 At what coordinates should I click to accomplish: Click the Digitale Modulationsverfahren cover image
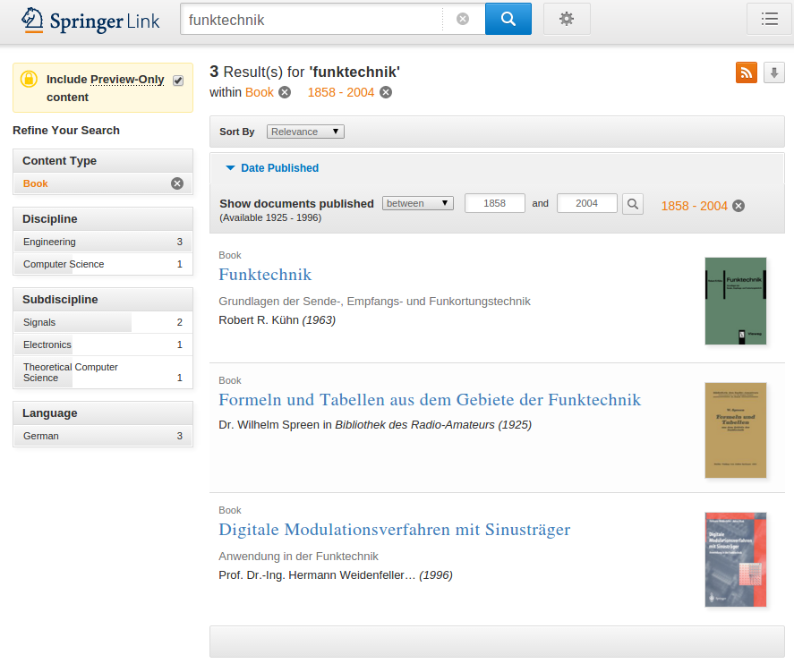(x=735, y=559)
